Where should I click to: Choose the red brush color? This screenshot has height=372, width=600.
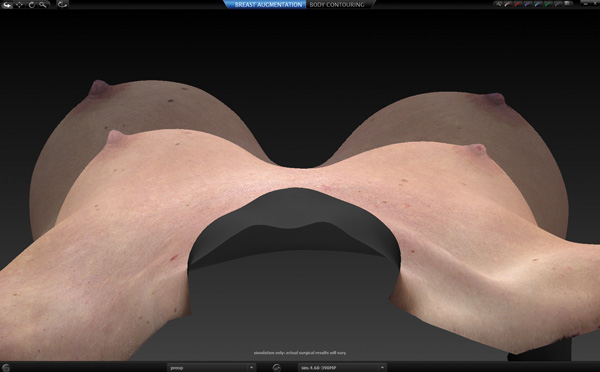pyautogui.click(x=518, y=4)
